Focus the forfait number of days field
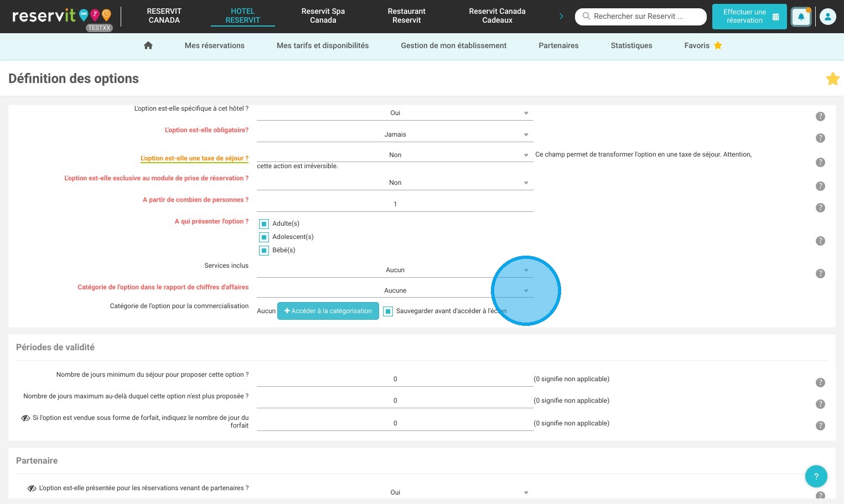The width and height of the screenshot is (844, 504). click(x=395, y=423)
